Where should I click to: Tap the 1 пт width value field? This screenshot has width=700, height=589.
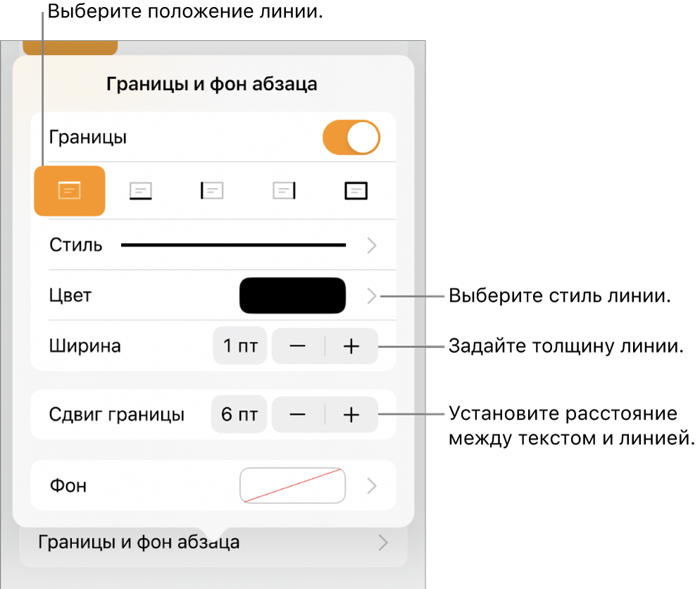pos(240,346)
